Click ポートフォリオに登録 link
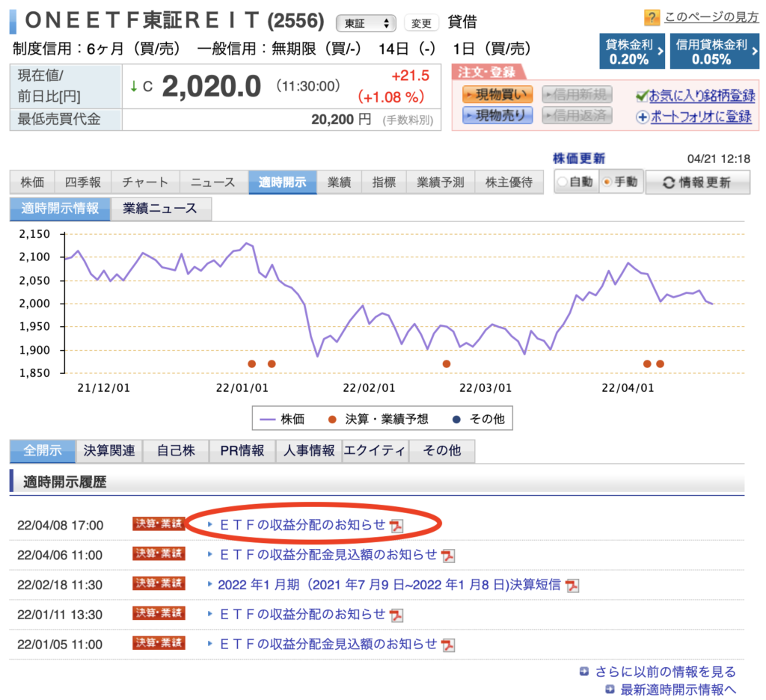This screenshot has width=766, height=700. pyautogui.click(x=700, y=117)
